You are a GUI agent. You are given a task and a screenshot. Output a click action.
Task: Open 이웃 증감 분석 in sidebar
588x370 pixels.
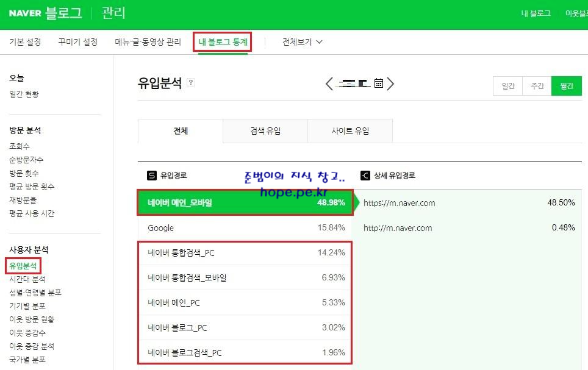click(32, 346)
